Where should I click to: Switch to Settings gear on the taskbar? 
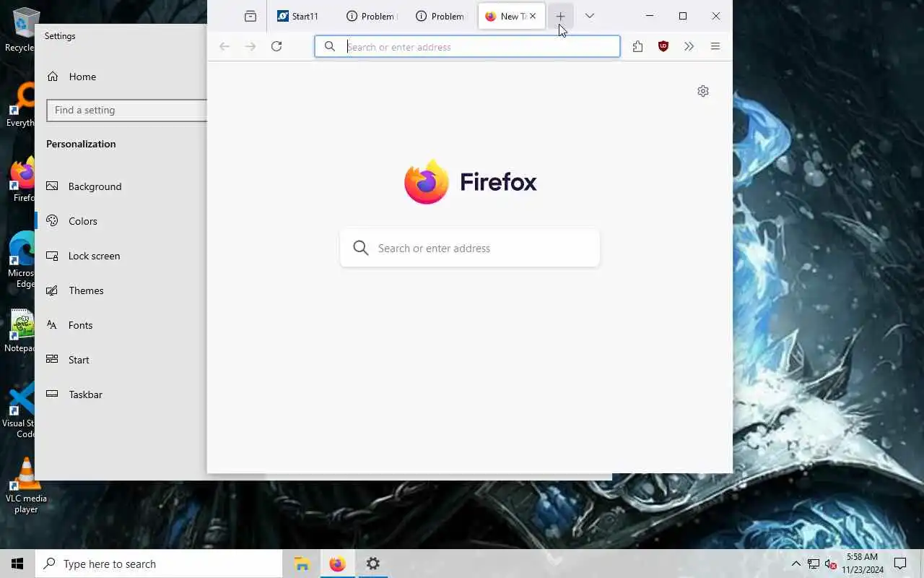pos(372,564)
